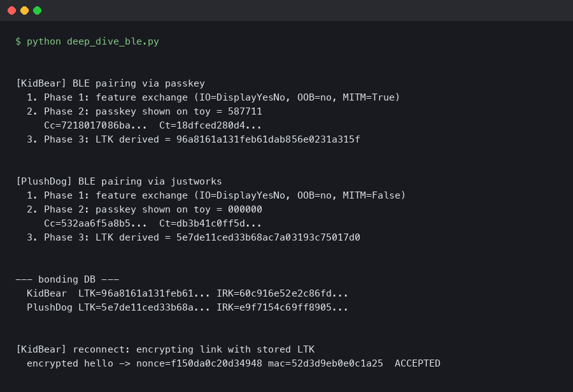Select the [KidBear] BLE pairing header line
Viewport: 573px width, 392px height.
coord(110,83)
